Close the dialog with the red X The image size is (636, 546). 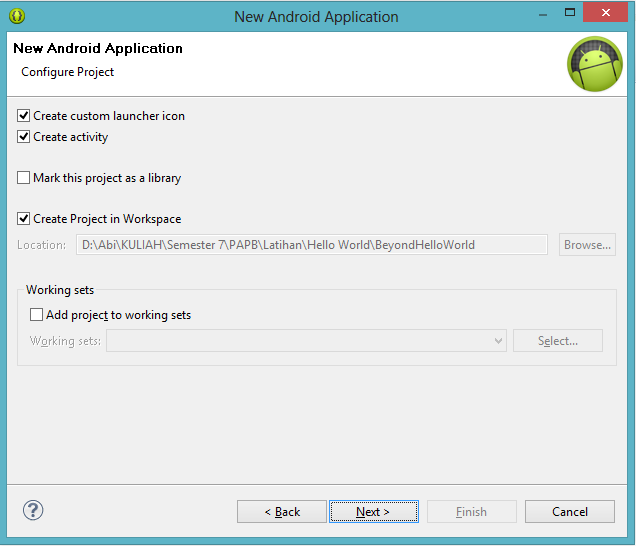point(606,12)
